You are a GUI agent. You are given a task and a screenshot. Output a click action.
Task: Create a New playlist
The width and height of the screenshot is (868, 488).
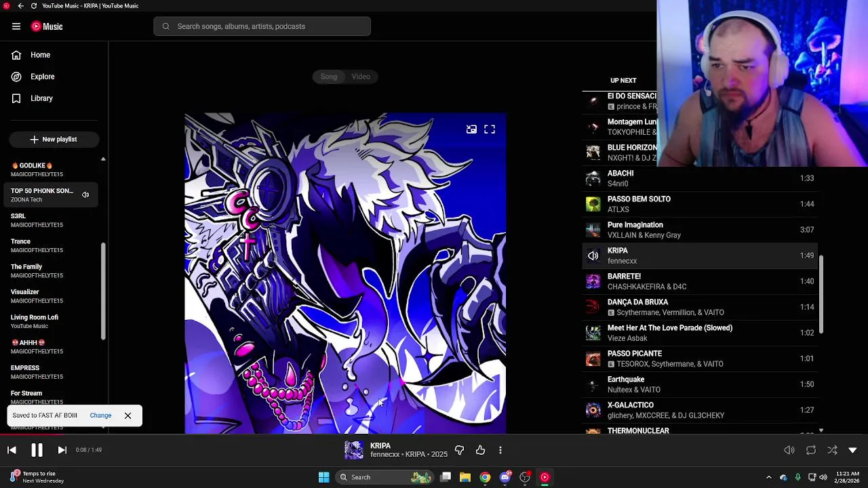click(54, 139)
